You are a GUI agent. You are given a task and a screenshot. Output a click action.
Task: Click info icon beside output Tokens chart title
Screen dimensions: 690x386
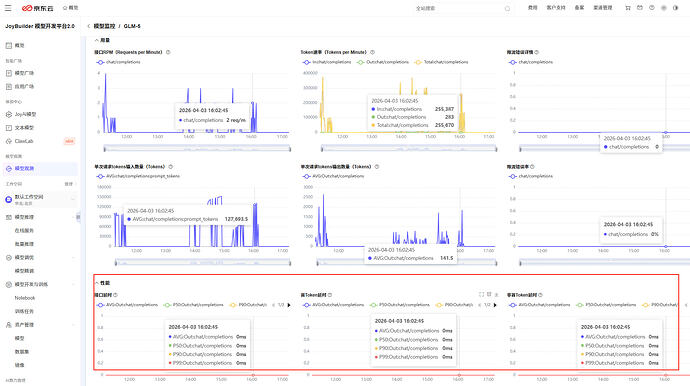(x=377, y=166)
